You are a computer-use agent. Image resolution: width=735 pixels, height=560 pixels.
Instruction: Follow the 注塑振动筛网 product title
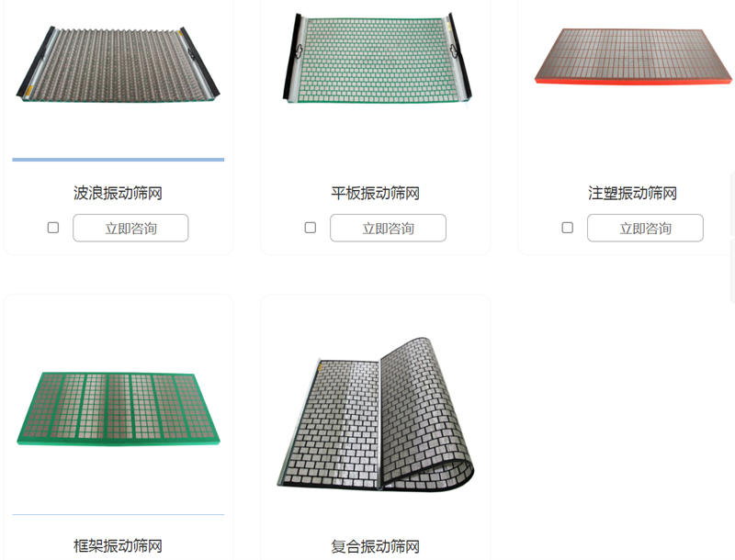click(x=633, y=193)
